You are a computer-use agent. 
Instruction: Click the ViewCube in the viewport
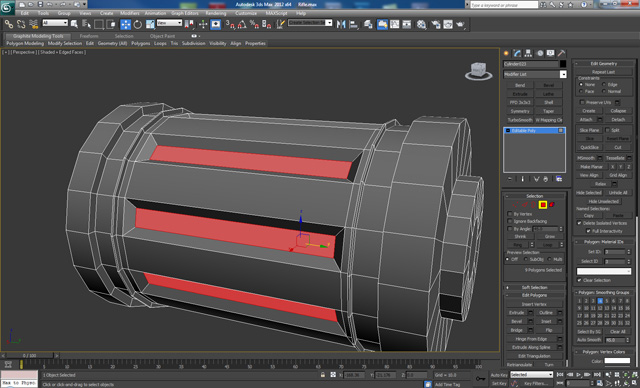click(x=478, y=71)
